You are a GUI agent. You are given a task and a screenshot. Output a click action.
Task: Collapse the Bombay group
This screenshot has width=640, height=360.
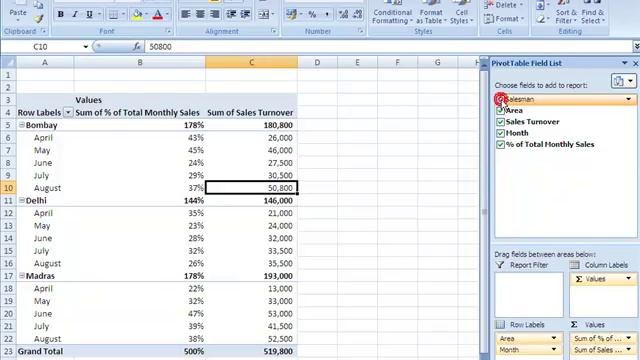pos(22,125)
